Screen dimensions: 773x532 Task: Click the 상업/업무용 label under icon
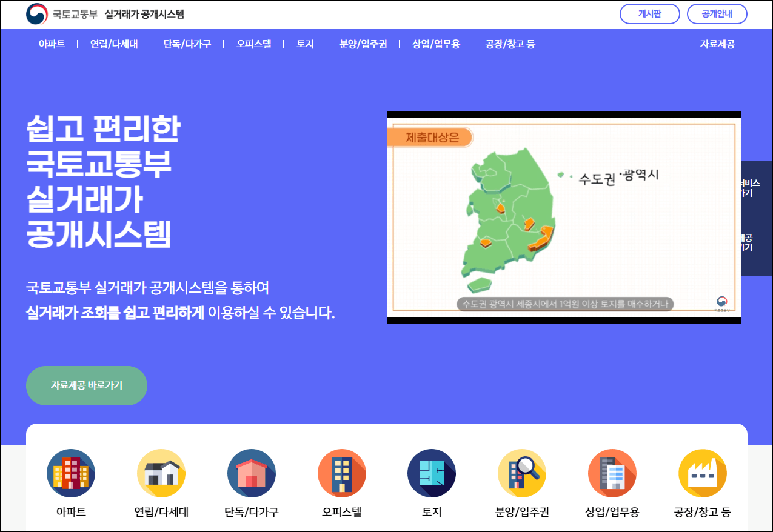pyautogui.click(x=612, y=512)
